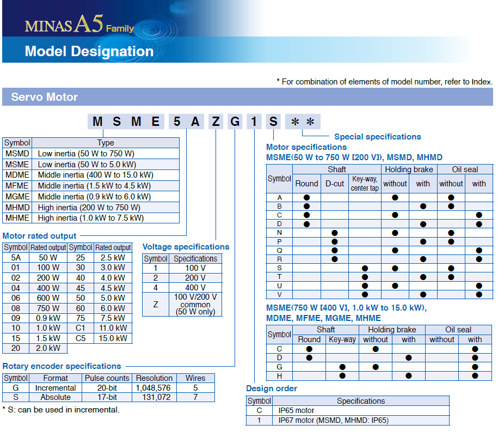The image size is (504, 437).
Task: Click the "20-bit" pulse counts cell
Action: 107,388
